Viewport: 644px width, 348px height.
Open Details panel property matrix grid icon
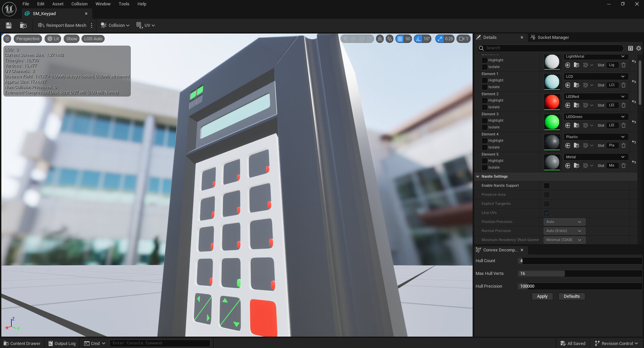pos(631,48)
